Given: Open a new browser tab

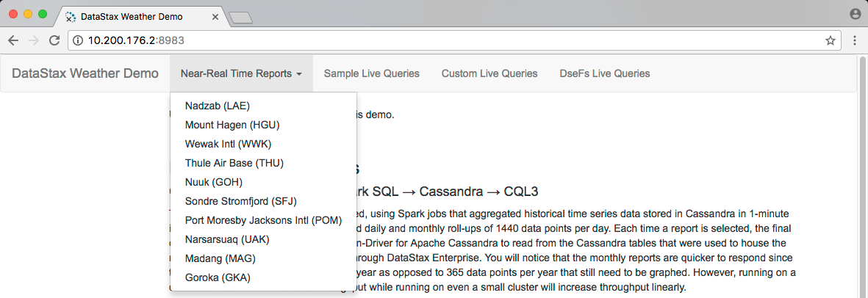Looking at the screenshot, I should tap(240, 16).
